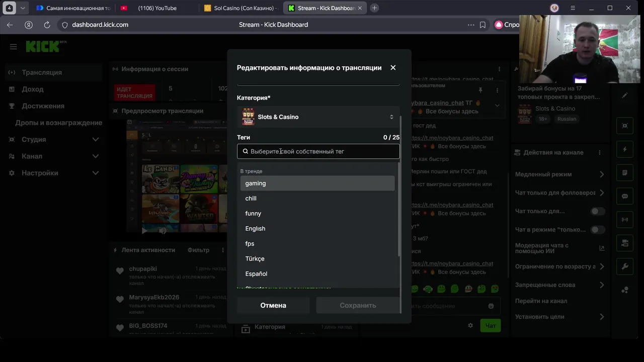Image resolution: width=644 pixels, height=362 pixels.
Task: Open Модерация чата с помощью ИИ link
Action: point(559,248)
